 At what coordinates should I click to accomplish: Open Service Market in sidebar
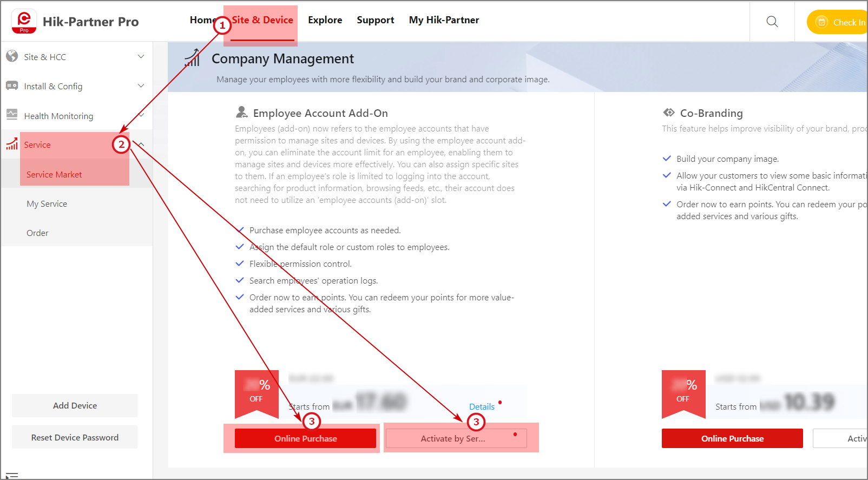[76, 174]
